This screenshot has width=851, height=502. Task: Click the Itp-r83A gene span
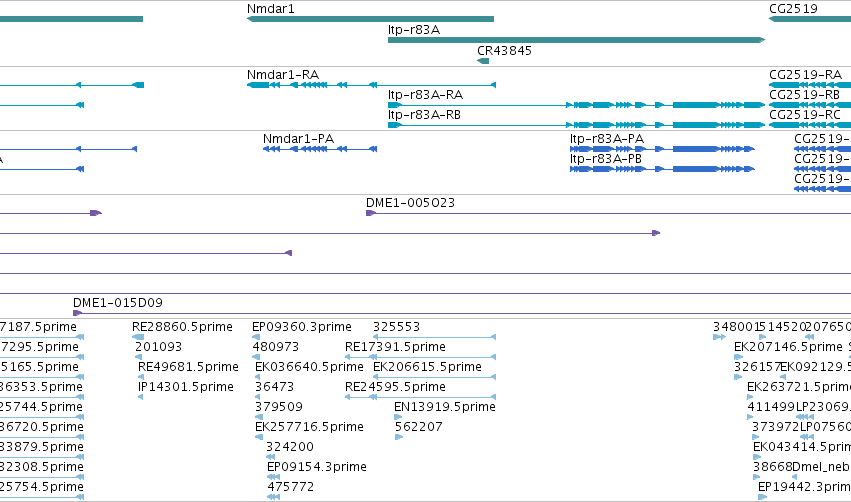tap(576, 40)
